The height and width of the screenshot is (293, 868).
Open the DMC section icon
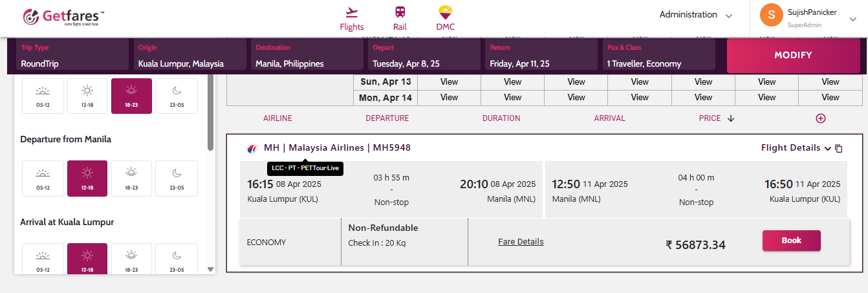[445, 12]
